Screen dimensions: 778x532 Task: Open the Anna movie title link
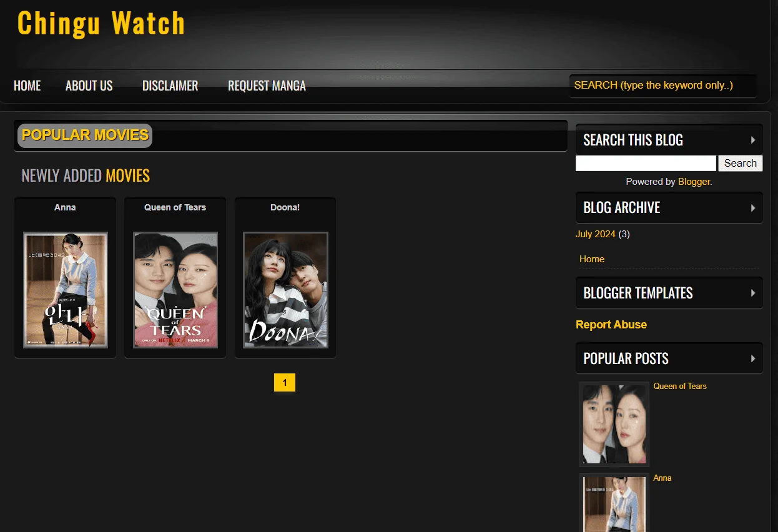(65, 207)
